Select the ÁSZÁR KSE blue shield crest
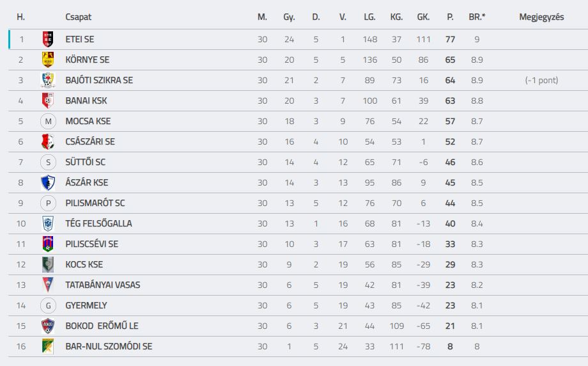 point(48,182)
